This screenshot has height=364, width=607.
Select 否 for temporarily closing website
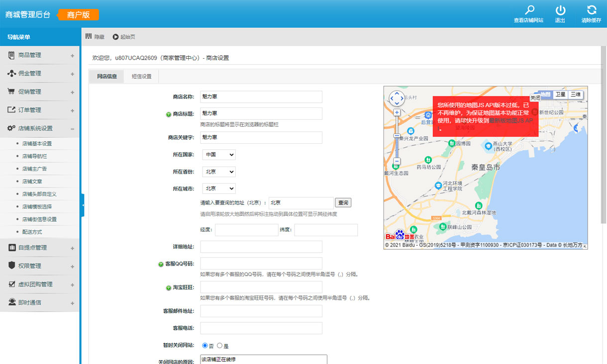(205, 346)
